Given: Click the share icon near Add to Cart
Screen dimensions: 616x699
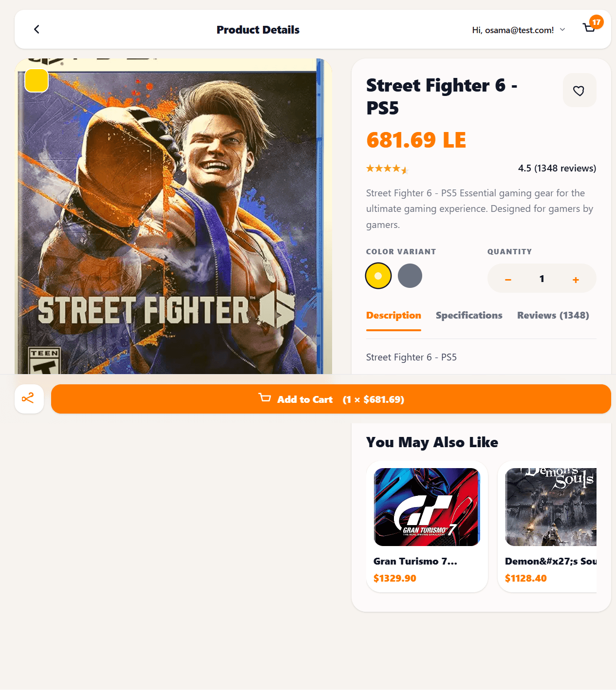Looking at the screenshot, I should click(29, 398).
